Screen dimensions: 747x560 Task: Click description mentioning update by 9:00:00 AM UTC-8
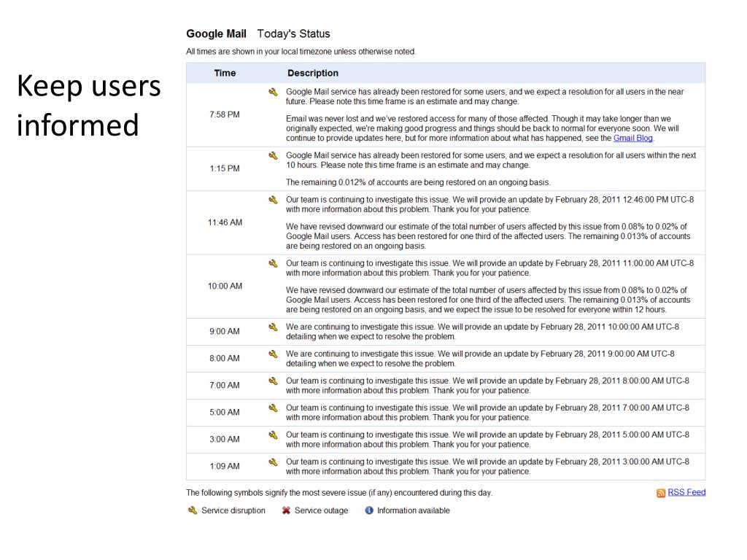coord(480,359)
